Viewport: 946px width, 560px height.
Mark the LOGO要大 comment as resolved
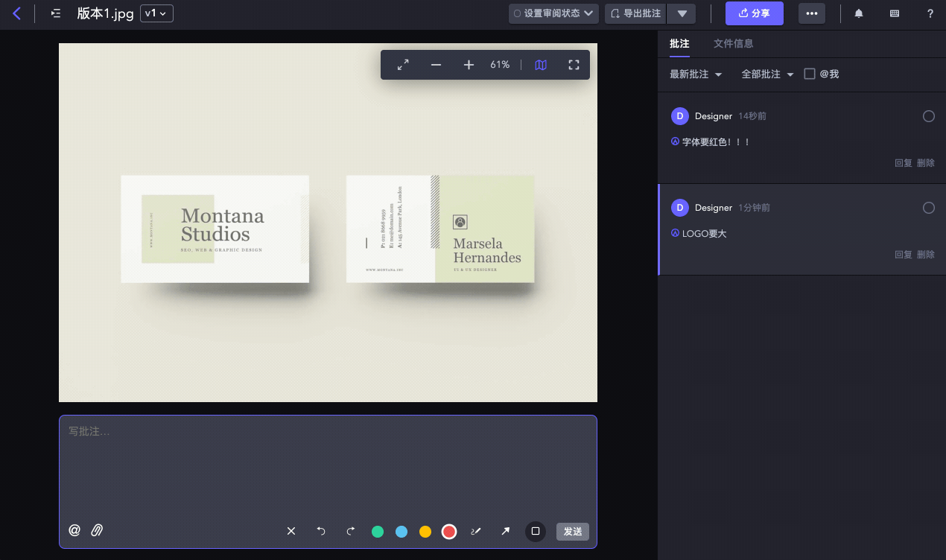928,208
